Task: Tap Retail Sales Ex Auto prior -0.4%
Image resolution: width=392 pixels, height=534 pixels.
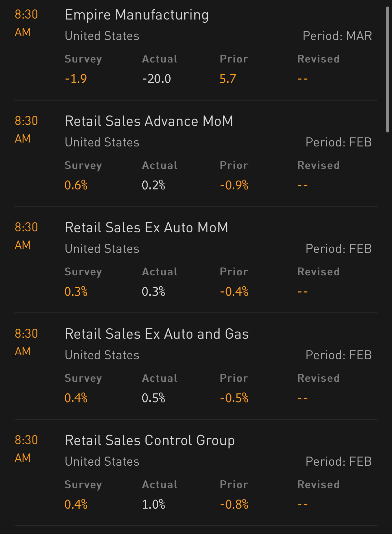Action: (234, 292)
